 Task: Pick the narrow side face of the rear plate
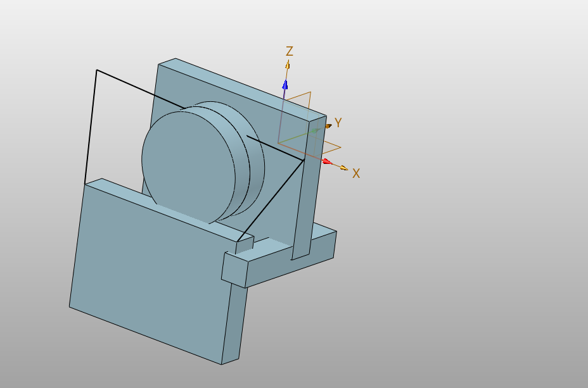309,187
